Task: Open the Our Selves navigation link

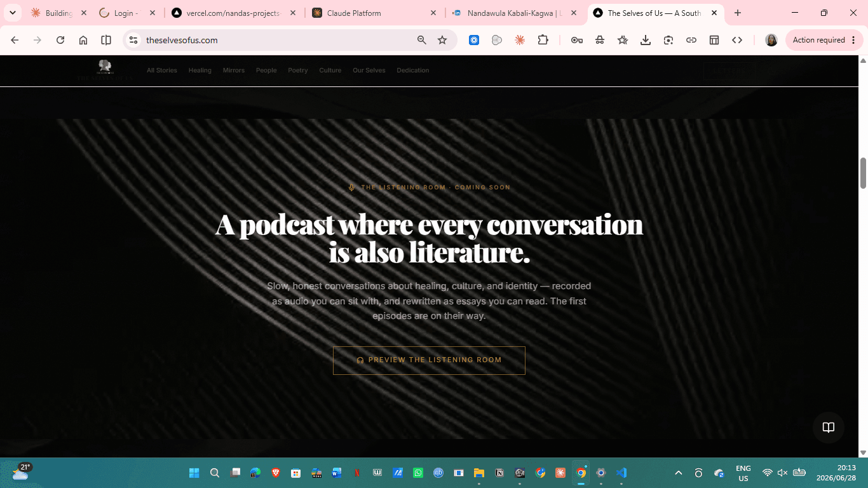Action: coord(369,71)
